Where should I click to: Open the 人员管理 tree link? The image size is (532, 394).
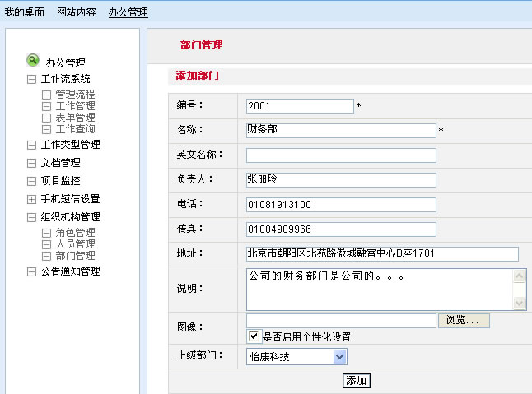coord(75,244)
